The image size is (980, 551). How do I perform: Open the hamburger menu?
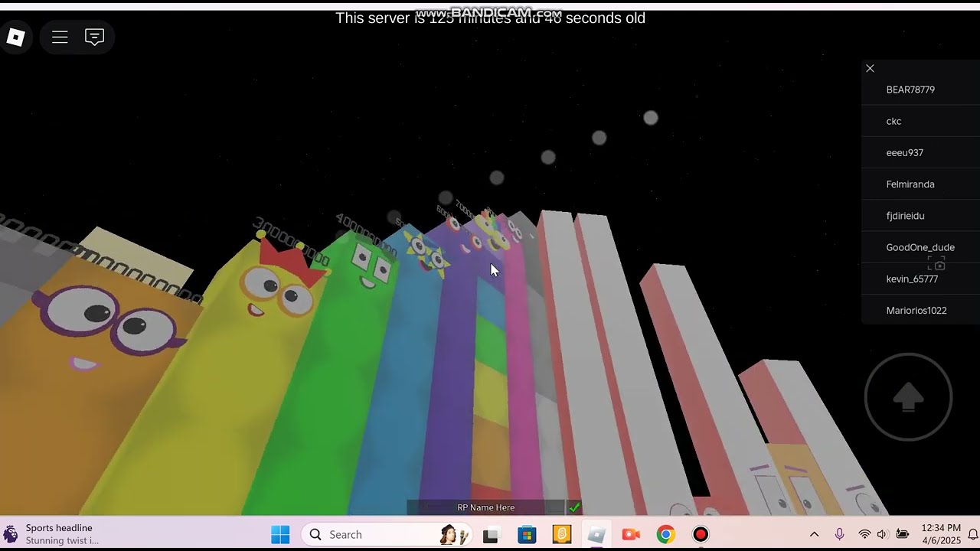coord(60,37)
